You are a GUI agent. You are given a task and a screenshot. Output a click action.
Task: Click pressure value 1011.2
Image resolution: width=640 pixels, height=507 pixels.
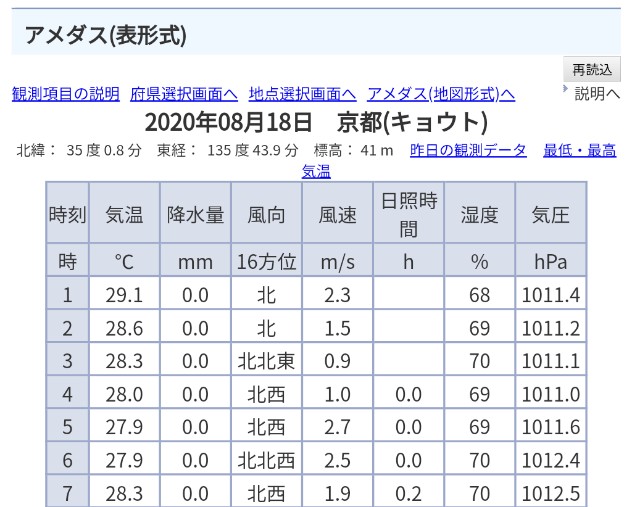click(551, 327)
